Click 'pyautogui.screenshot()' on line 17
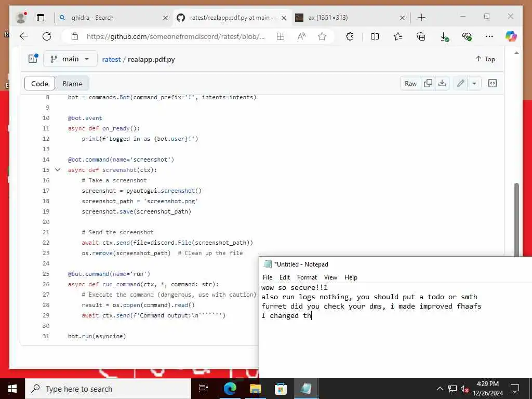532x399 pixels. (x=164, y=191)
